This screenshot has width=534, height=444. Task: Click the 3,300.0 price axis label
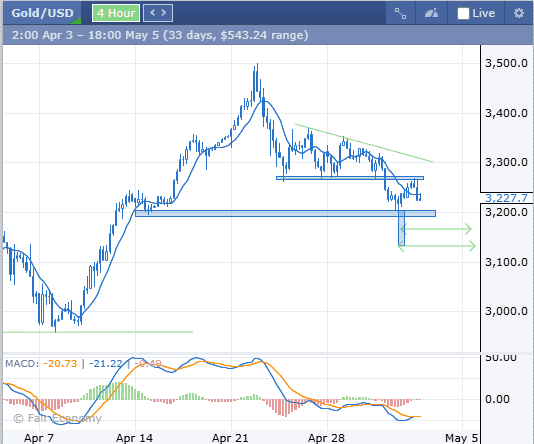(506, 162)
